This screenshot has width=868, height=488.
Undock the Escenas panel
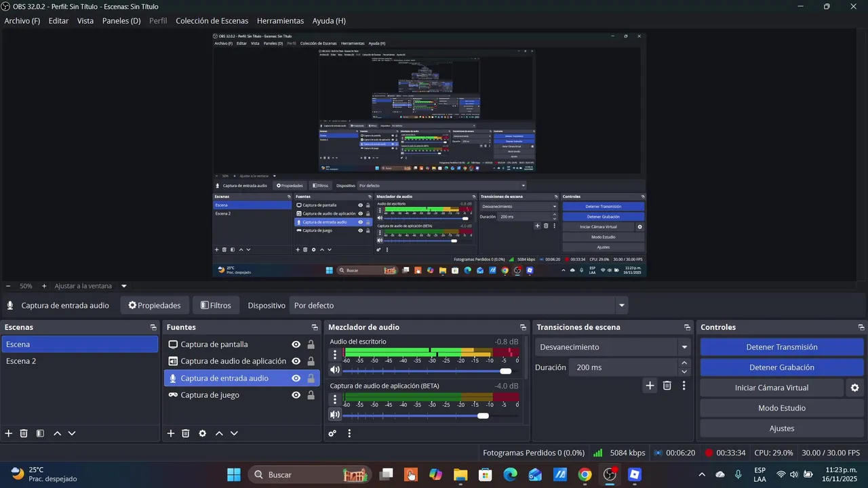(x=153, y=327)
